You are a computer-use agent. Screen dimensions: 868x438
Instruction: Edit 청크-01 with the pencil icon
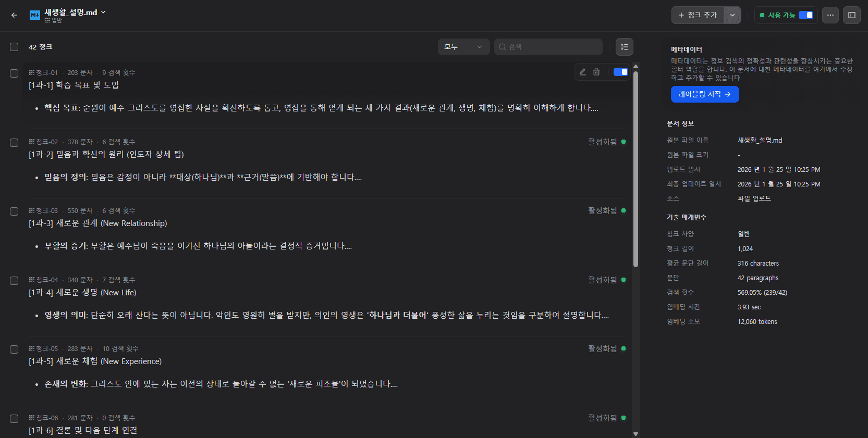tap(583, 72)
